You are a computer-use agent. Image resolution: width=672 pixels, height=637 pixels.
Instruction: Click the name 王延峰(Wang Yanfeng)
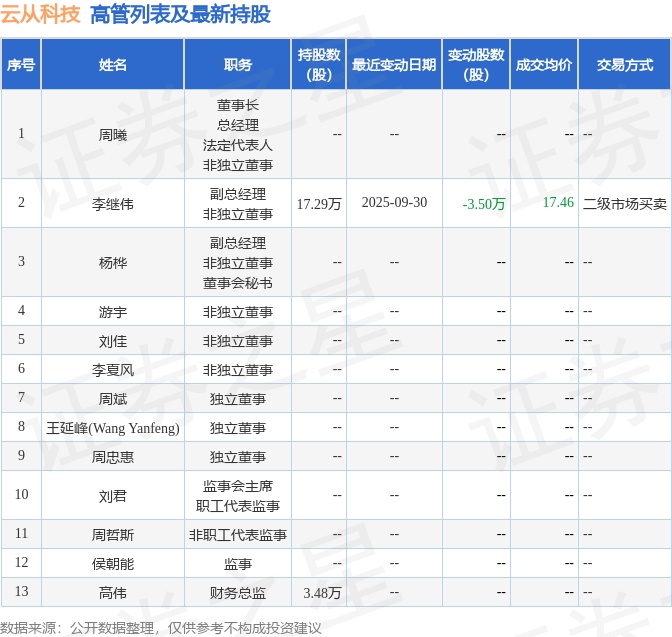[x=113, y=428]
